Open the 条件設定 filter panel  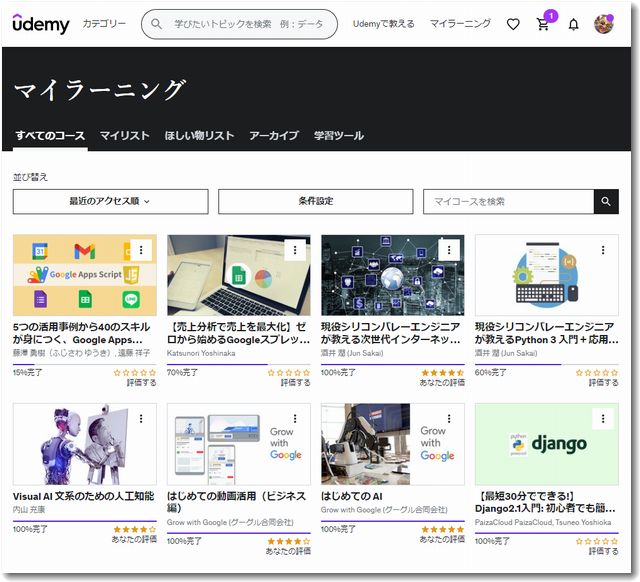tap(315, 201)
